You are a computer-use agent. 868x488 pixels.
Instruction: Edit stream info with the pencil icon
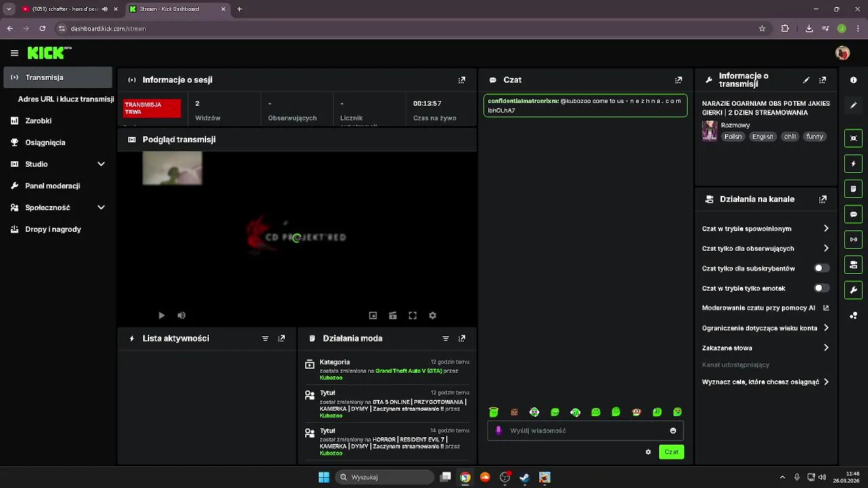tap(806, 80)
